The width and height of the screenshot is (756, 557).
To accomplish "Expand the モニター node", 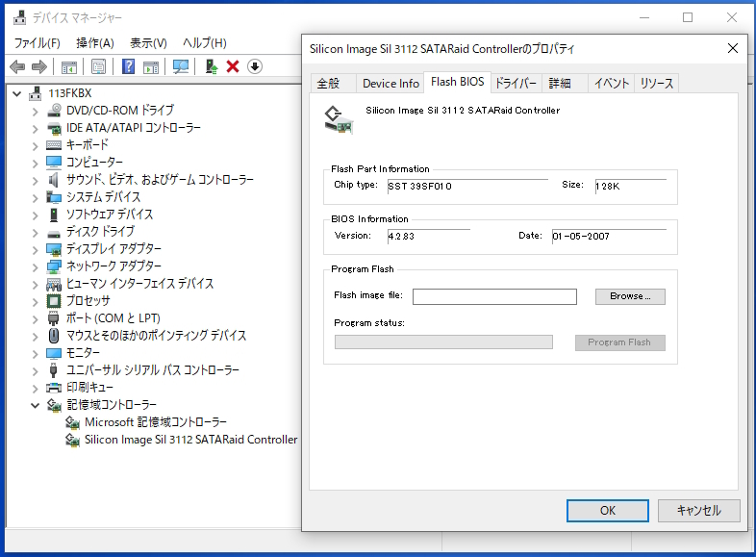I will click(35, 353).
